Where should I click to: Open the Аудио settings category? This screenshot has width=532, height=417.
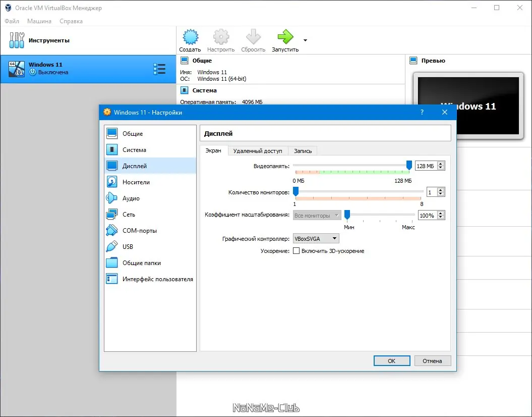(x=150, y=198)
